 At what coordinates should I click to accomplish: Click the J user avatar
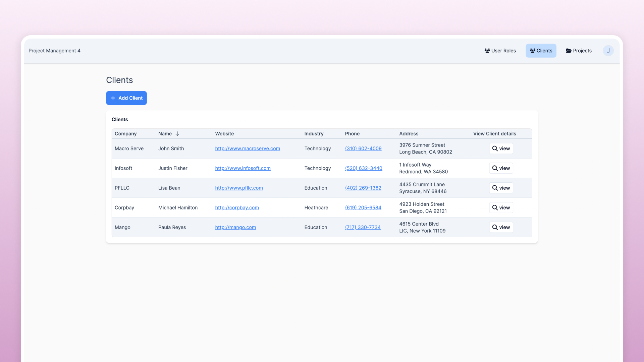pyautogui.click(x=608, y=51)
